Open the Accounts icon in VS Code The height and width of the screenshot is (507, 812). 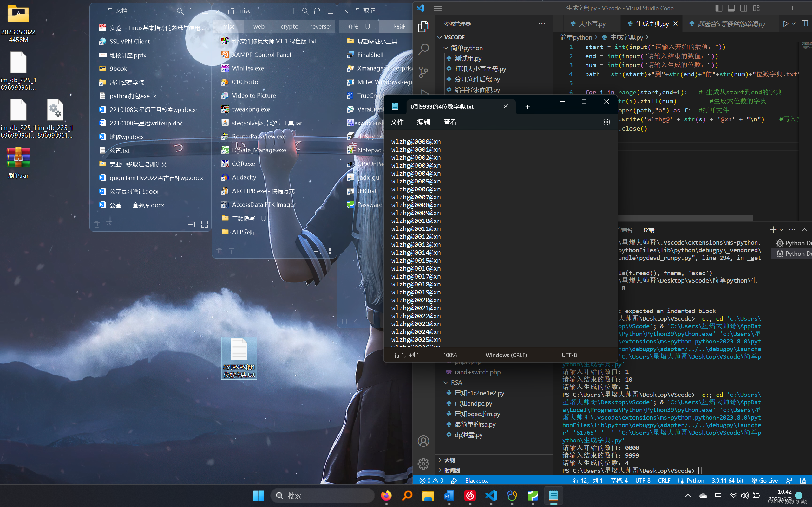423,441
